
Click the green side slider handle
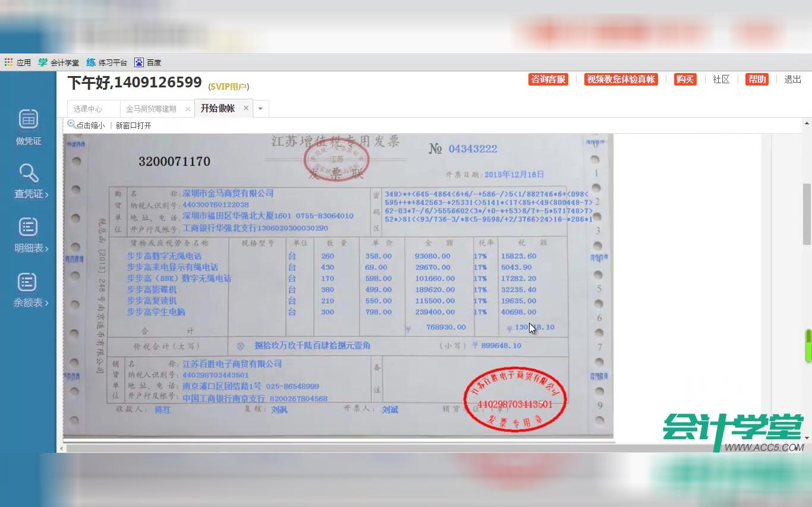pyautogui.click(x=808, y=345)
